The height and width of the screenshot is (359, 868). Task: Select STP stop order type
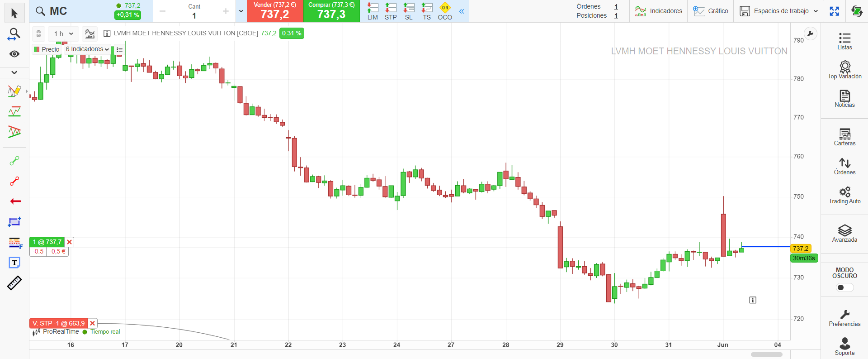coord(391,11)
